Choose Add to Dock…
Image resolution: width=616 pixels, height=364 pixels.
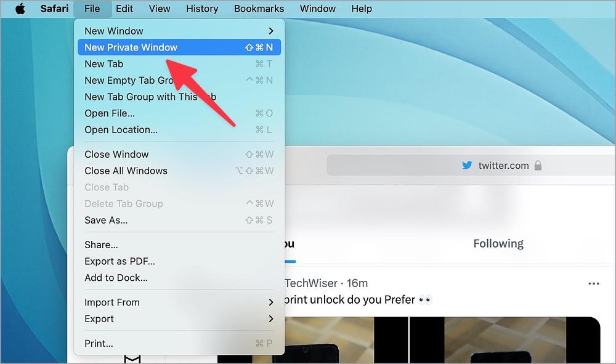[179, 278]
